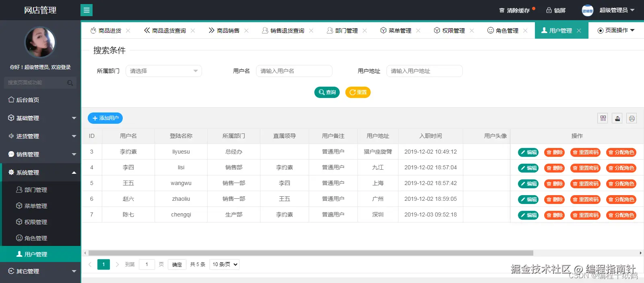
Task: Select 用户管理 in the sidebar
Action: click(x=40, y=254)
